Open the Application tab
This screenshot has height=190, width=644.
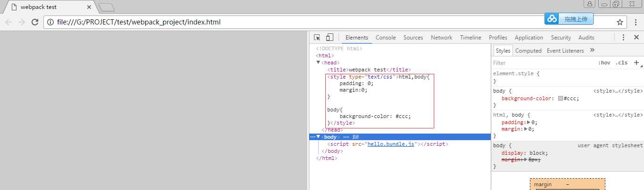pos(529,38)
